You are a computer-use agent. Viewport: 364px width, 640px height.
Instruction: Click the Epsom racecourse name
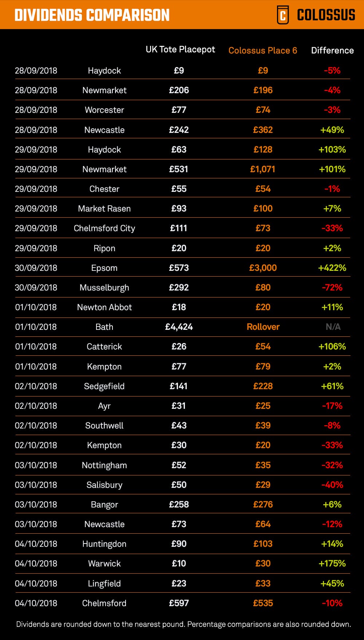click(104, 268)
